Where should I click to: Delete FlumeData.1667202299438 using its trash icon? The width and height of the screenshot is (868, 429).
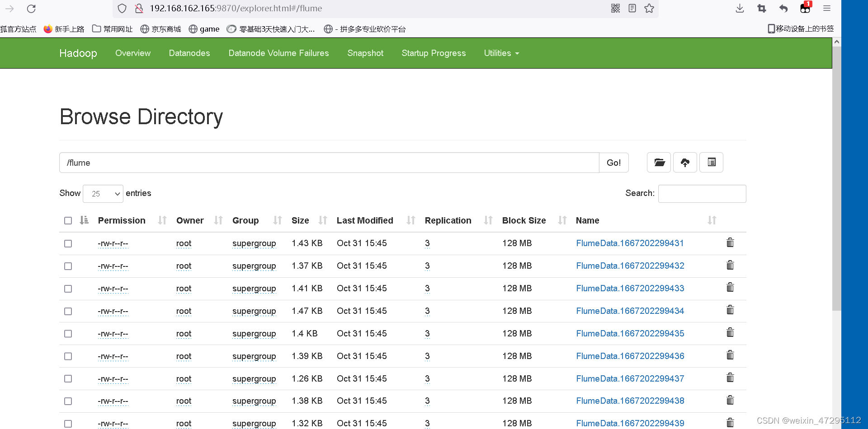coord(730,400)
